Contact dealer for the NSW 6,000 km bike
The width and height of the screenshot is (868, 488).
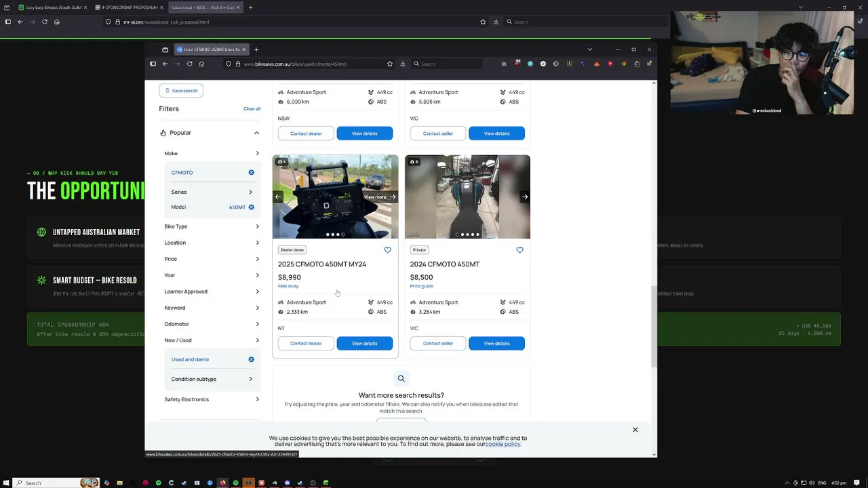point(306,134)
